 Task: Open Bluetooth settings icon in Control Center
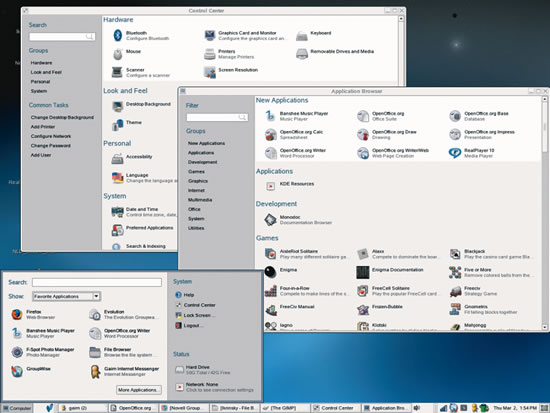click(x=118, y=35)
